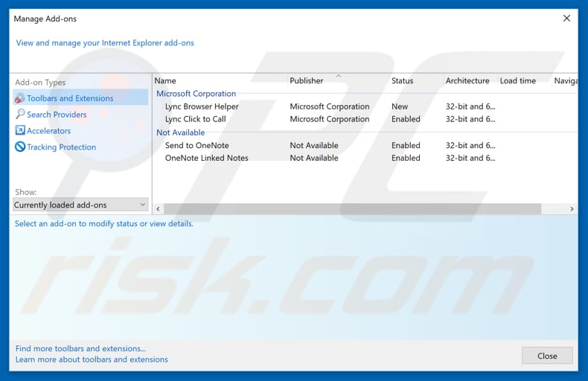
Task: Select the OneNote Linked Notes add-on
Action: click(x=207, y=158)
